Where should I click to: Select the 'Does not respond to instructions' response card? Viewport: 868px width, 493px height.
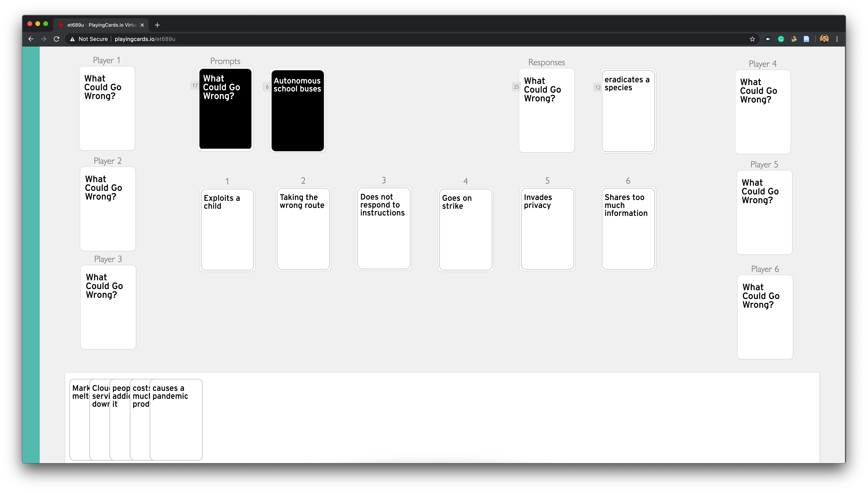click(384, 229)
